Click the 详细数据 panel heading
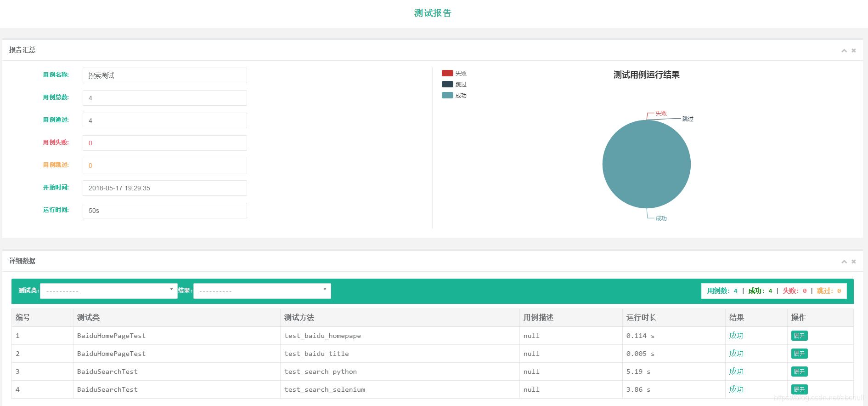868x406 pixels. pos(22,261)
